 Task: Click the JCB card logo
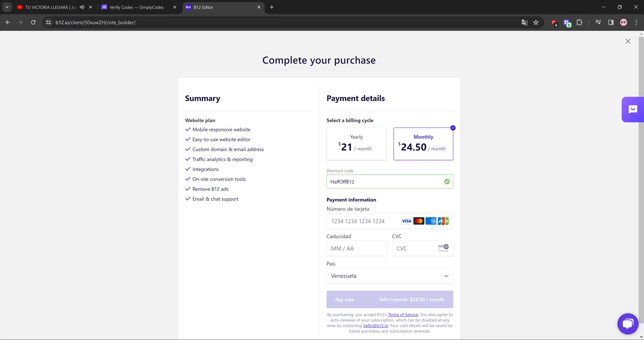(444, 221)
